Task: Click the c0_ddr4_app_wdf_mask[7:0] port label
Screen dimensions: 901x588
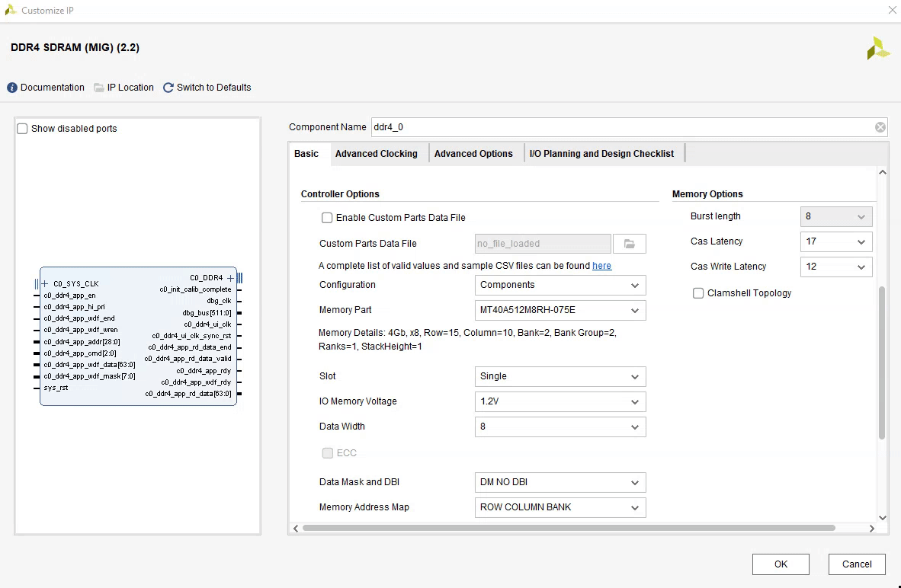Action: 90,377
